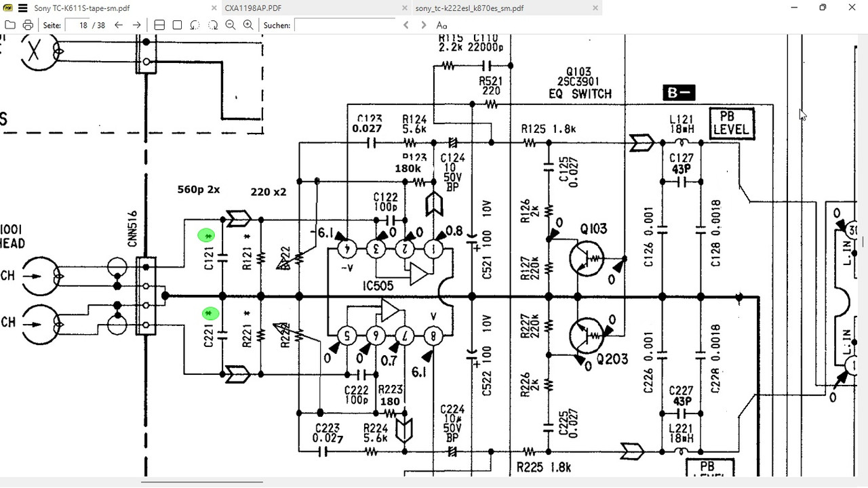Click the '220 x2' annotation
The width and height of the screenshot is (868, 488).
pyautogui.click(x=269, y=192)
